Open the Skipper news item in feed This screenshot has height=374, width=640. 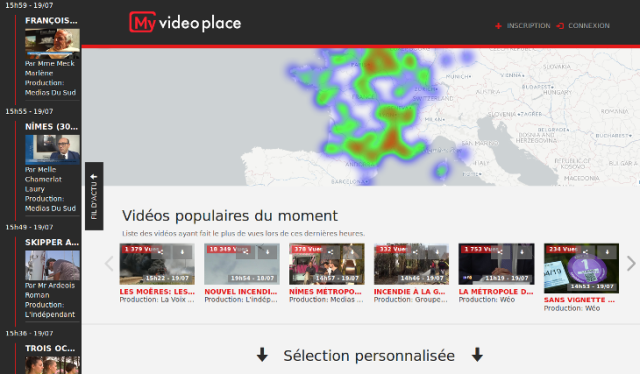tap(52, 242)
